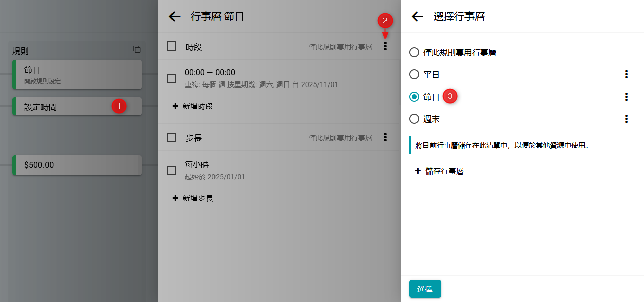The width and height of the screenshot is (644, 302).
Task: Click 新增步長 to add a step
Action: 193,198
